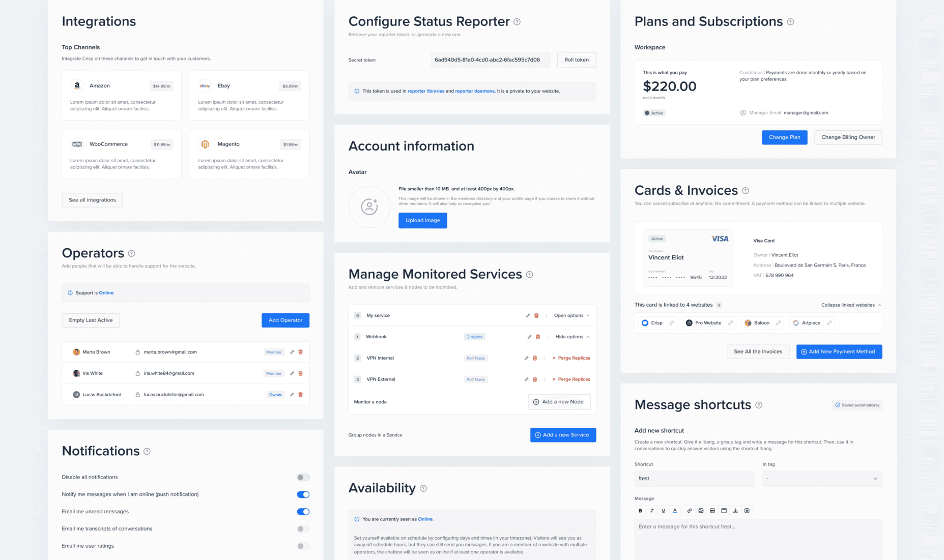Delete operator Marta Brown with trash icon
The width and height of the screenshot is (944, 560).
click(301, 352)
